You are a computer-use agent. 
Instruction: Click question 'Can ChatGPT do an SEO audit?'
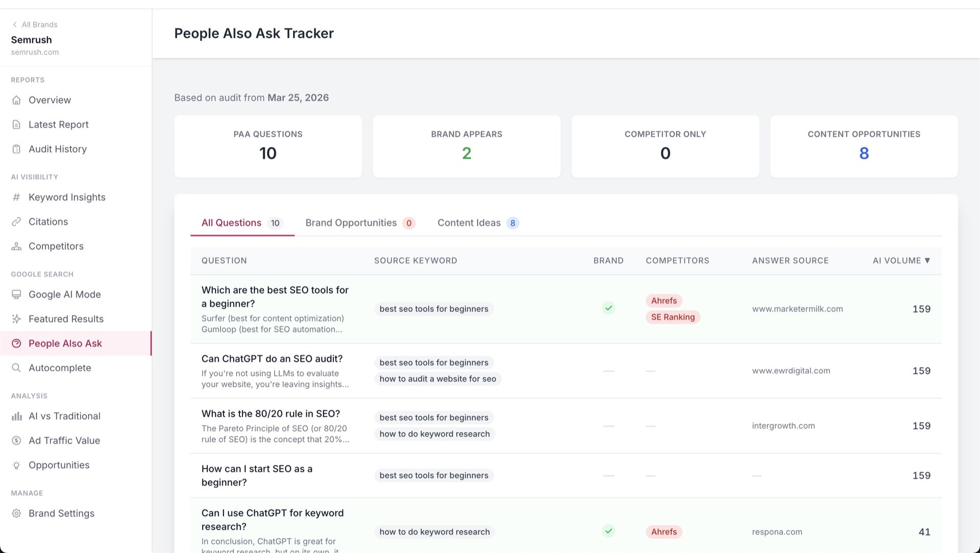pos(272,359)
